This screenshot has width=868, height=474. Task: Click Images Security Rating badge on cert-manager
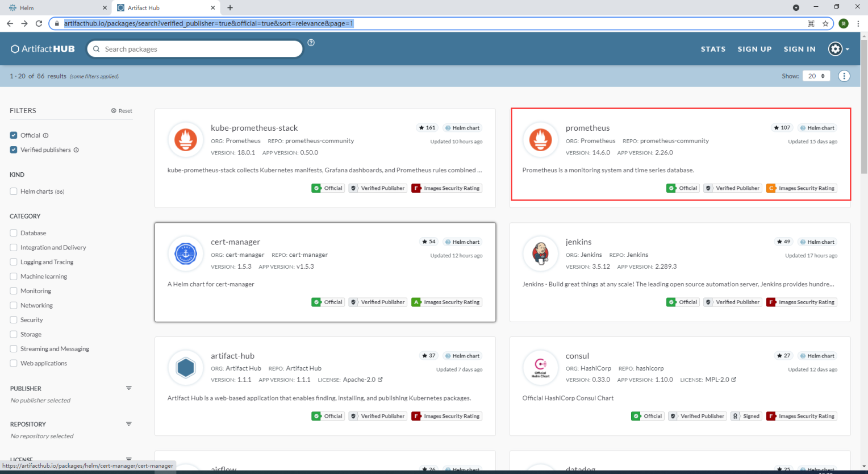[446, 302]
